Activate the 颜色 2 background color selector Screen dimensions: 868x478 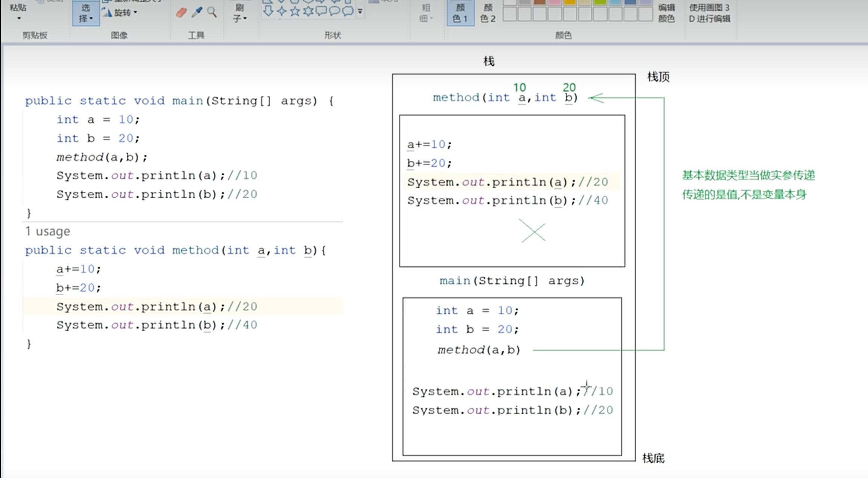point(488,13)
